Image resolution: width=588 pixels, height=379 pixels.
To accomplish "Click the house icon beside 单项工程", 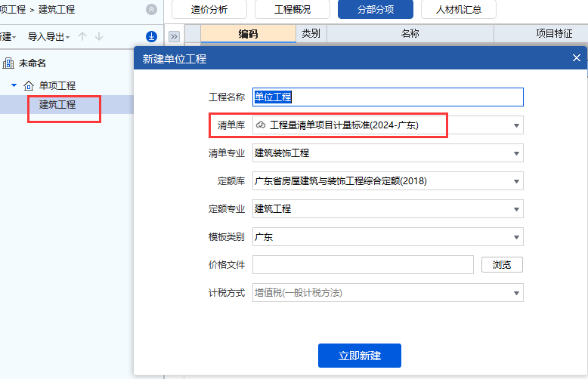I will (29, 86).
